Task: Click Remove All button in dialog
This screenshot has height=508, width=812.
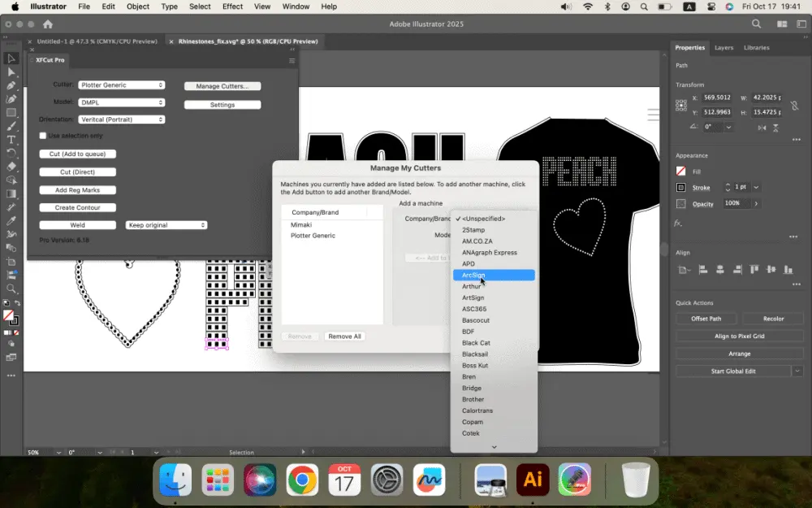Action: (344, 336)
